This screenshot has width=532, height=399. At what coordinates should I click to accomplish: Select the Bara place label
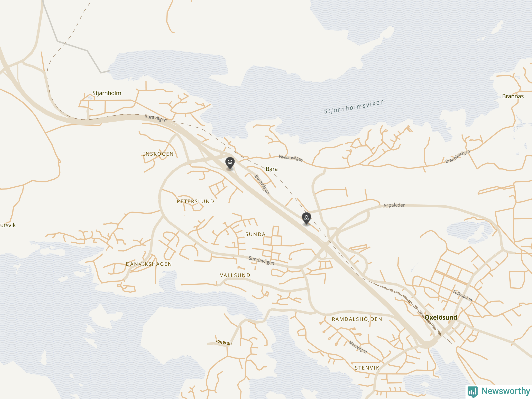[x=272, y=169]
